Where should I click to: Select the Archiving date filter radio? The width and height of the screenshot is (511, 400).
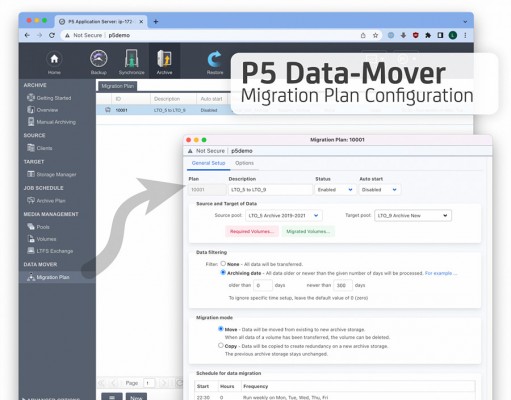[223, 272]
